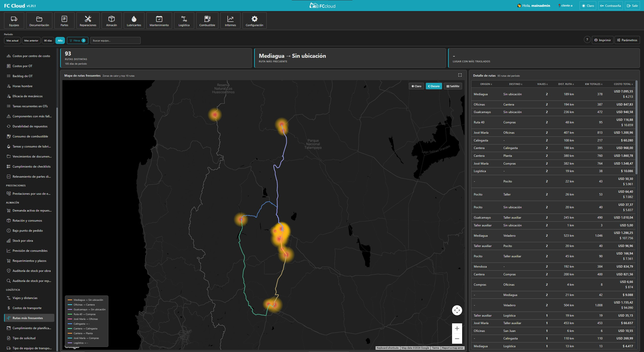This screenshot has width=644, height=352.
Task: Select the Mes actual period
Action: click(13, 40)
